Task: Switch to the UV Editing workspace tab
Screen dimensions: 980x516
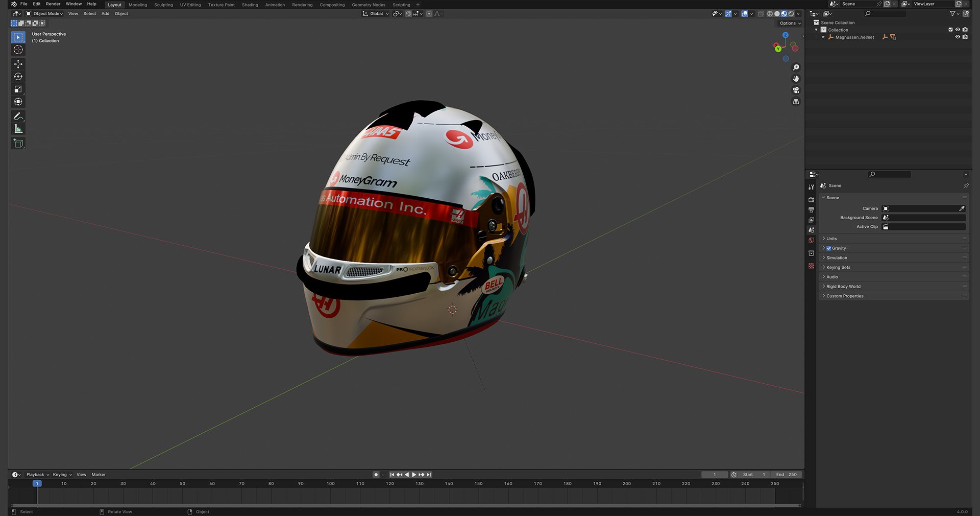Action: (x=190, y=5)
